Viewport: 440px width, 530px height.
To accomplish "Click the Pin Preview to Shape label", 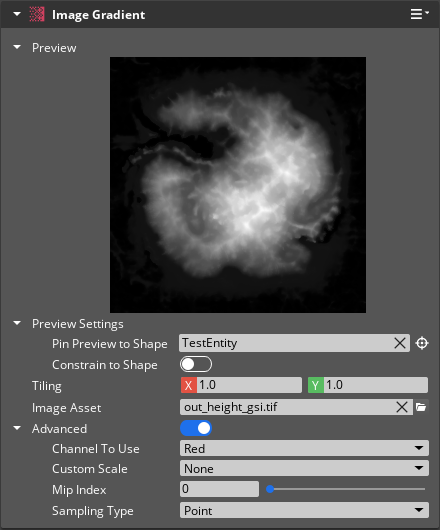I will pos(110,344).
